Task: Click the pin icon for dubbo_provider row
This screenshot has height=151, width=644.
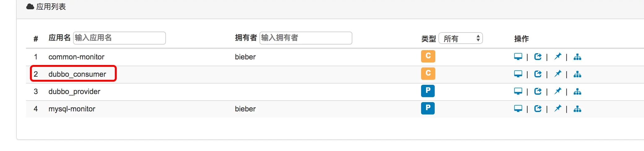Action: click(558, 91)
